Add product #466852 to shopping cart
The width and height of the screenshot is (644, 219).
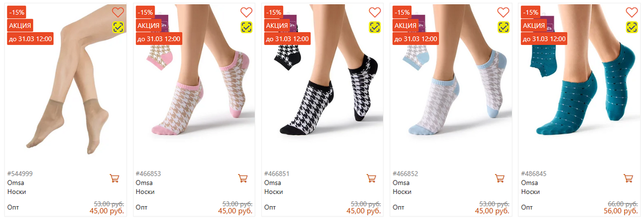(500, 178)
